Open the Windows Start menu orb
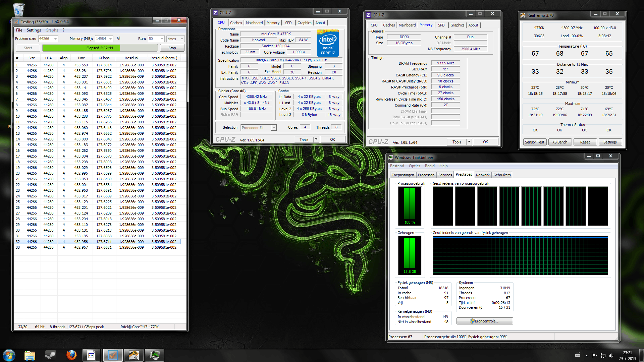Viewport: 644px width, 362px height. coord(9,355)
